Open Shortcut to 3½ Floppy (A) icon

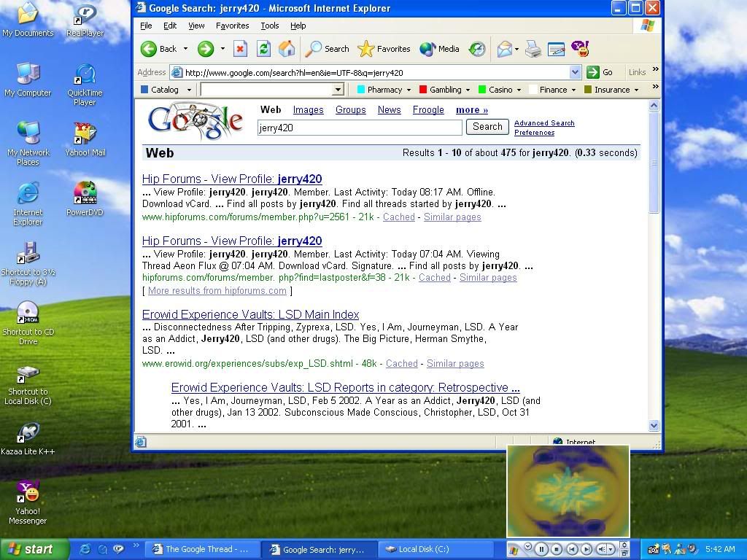pyautogui.click(x=28, y=263)
